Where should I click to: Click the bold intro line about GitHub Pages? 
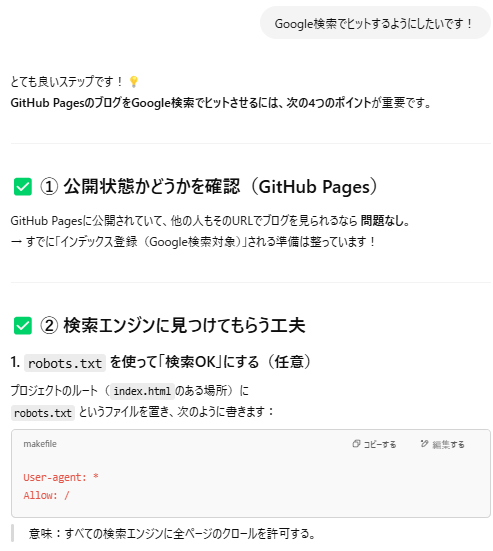tap(221, 103)
